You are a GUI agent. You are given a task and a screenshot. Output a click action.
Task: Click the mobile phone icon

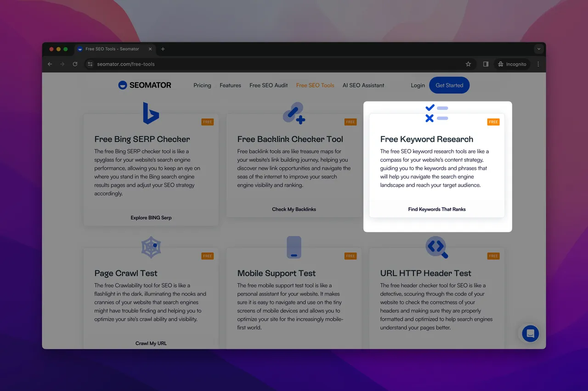pyautogui.click(x=294, y=247)
